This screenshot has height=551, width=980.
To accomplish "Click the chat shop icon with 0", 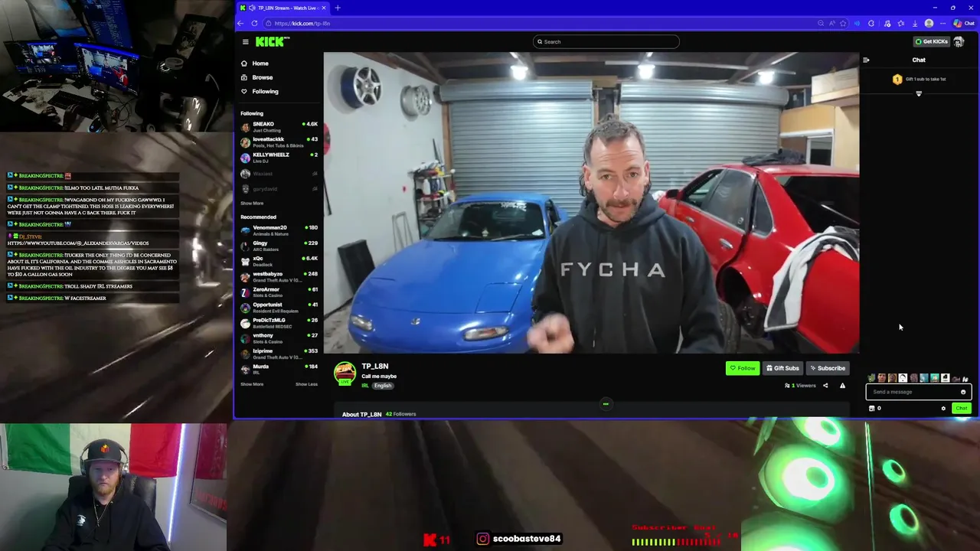I will [874, 409].
